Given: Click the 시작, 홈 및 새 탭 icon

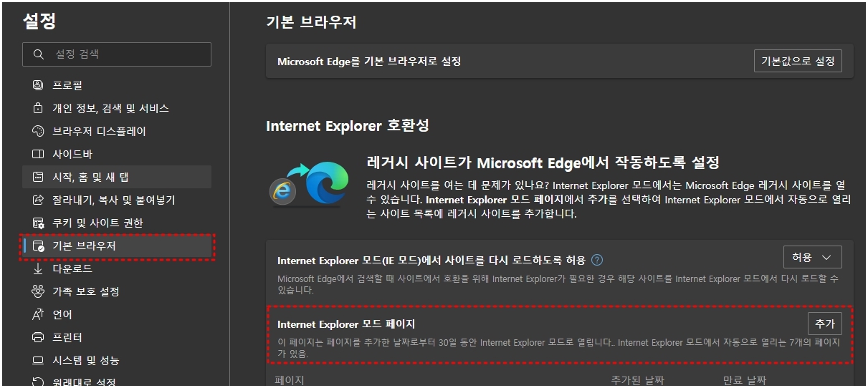Looking at the screenshot, I should [38, 177].
